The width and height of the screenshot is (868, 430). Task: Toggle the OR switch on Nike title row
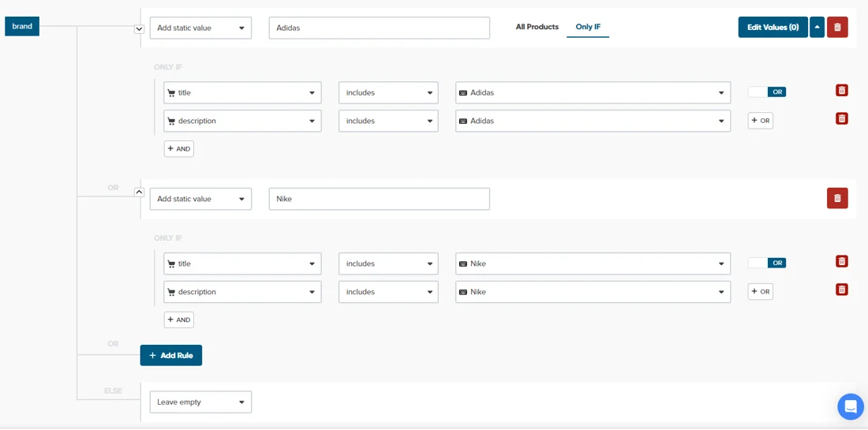click(x=767, y=264)
